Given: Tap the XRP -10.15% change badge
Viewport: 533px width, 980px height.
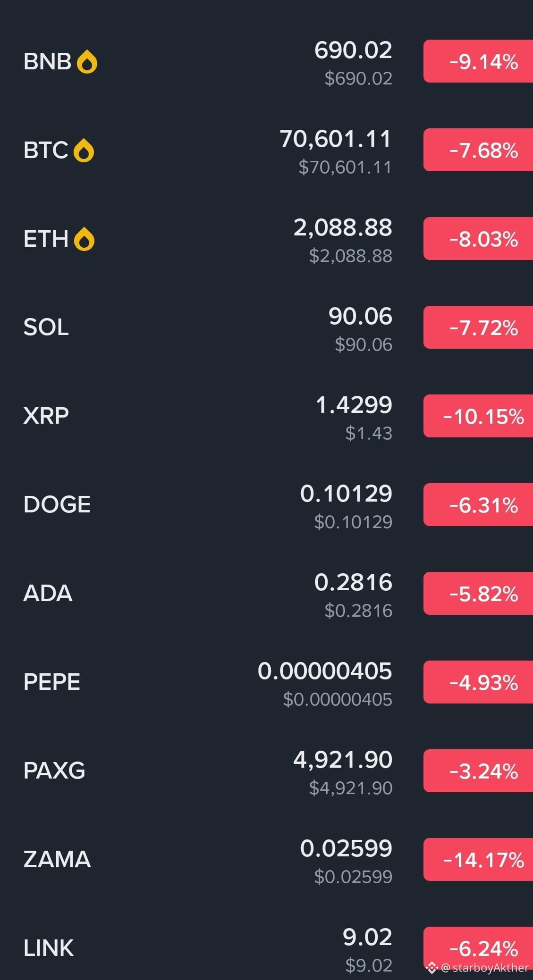Looking at the screenshot, I should tap(478, 416).
